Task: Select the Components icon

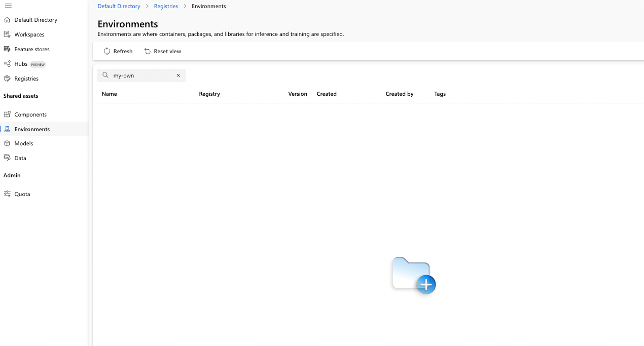Action: tap(7, 114)
